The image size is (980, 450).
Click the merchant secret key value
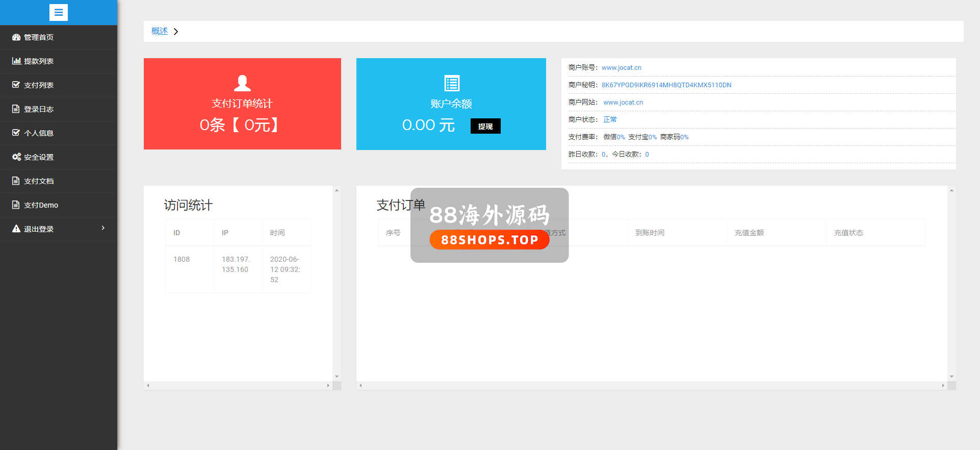(x=666, y=85)
